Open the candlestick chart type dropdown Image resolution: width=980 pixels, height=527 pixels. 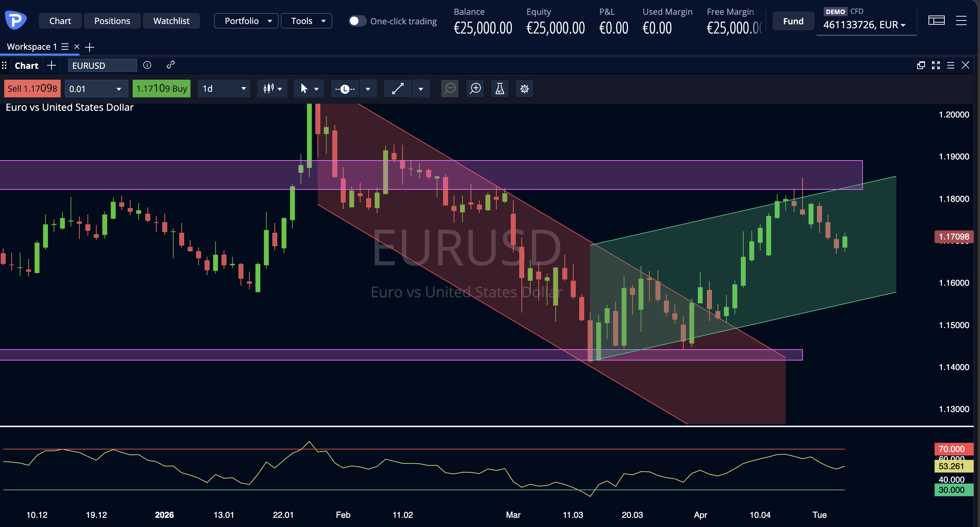[x=272, y=89]
